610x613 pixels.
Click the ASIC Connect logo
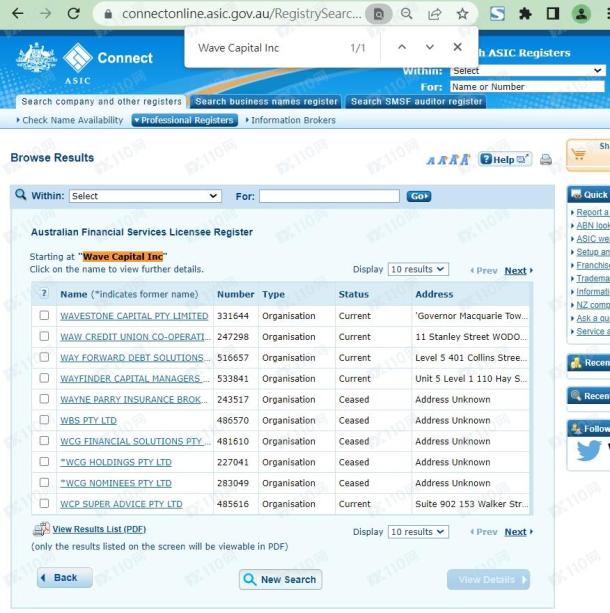[x=84, y=62]
